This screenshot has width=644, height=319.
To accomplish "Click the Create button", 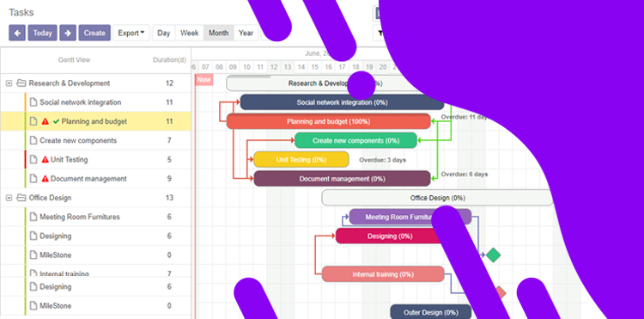I will [94, 33].
